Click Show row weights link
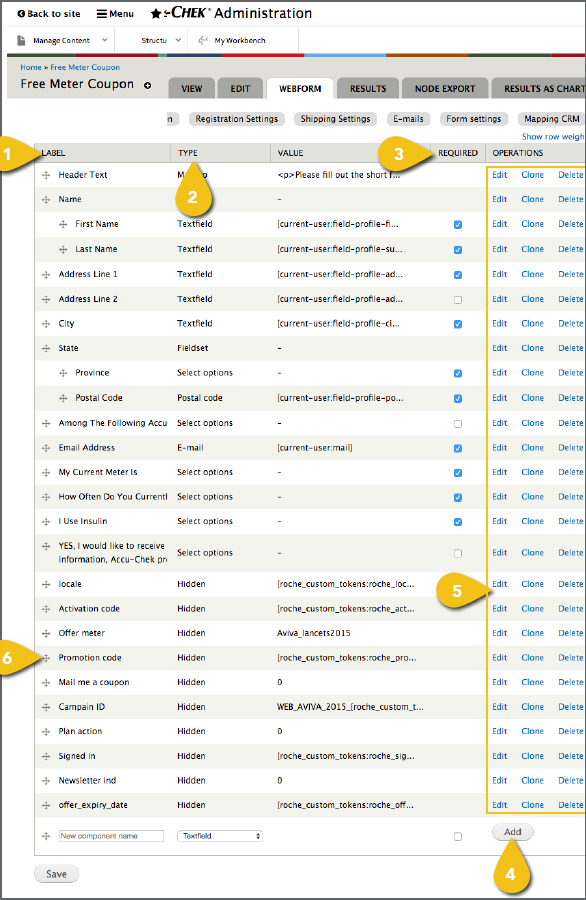The height and width of the screenshot is (900, 586). [x=553, y=137]
